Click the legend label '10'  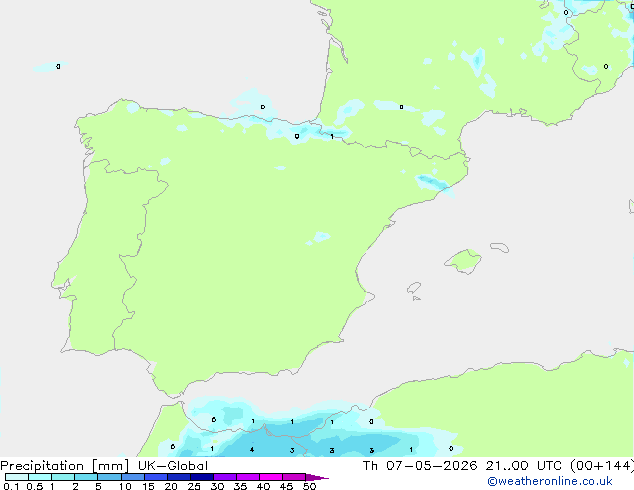pyautogui.click(x=125, y=486)
